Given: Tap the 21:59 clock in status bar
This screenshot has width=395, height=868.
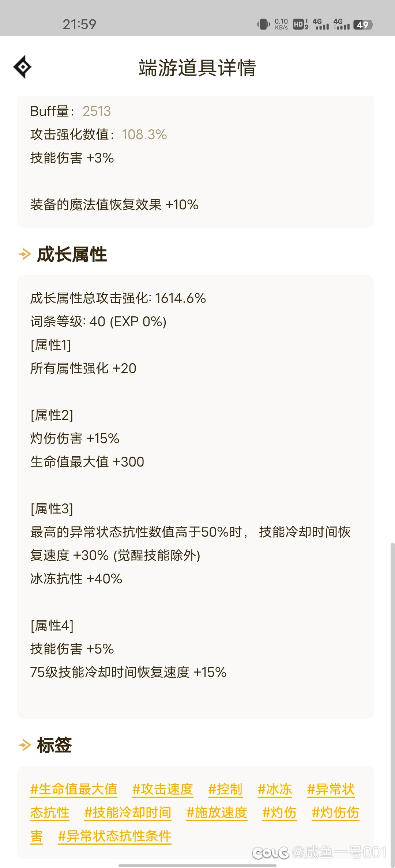Looking at the screenshot, I should pyautogui.click(x=79, y=24).
